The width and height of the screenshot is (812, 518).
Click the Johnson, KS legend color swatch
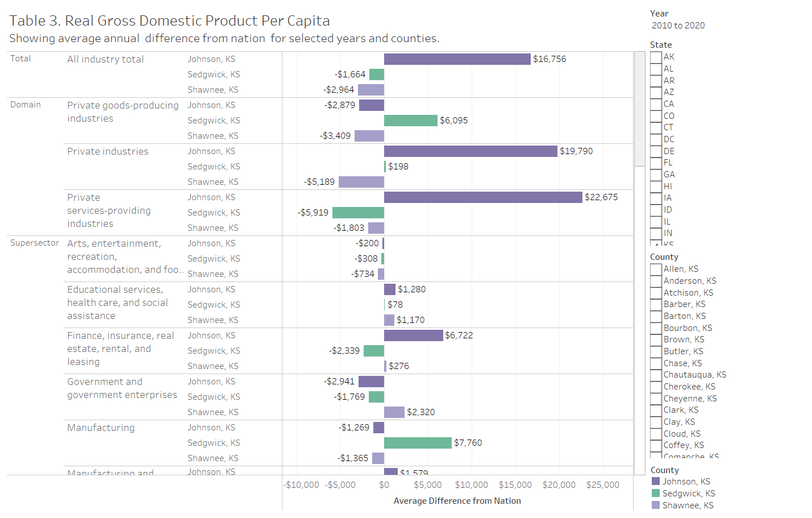point(656,482)
